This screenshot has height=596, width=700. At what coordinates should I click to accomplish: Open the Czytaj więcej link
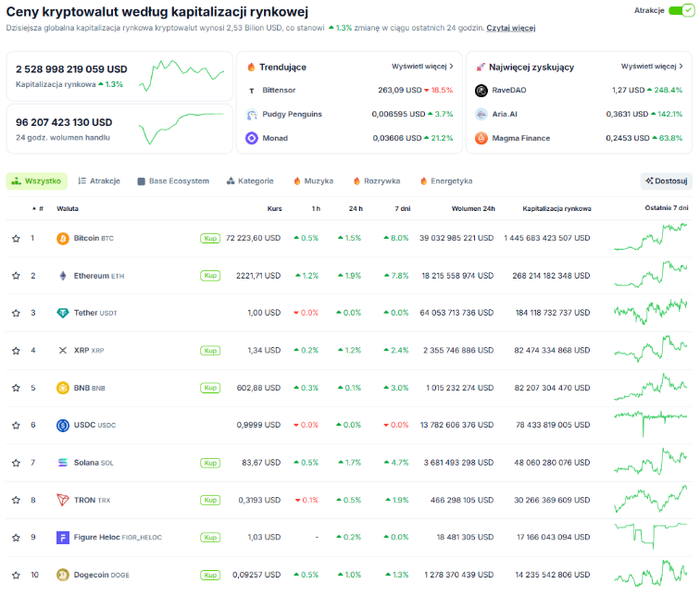click(x=511, y=29)
